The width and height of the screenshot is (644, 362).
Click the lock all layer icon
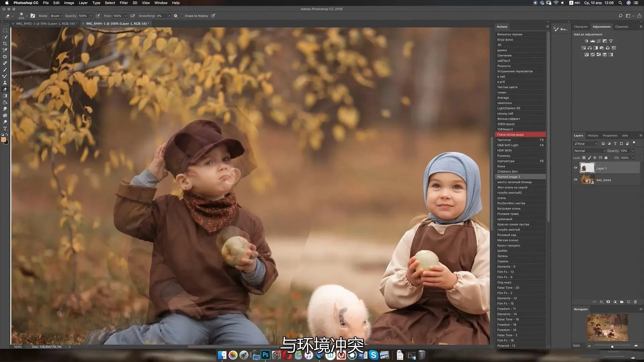click(606, 158)
